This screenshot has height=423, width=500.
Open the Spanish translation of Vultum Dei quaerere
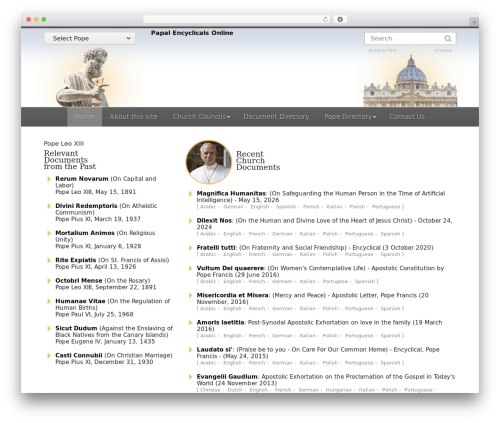coord(365,282)
